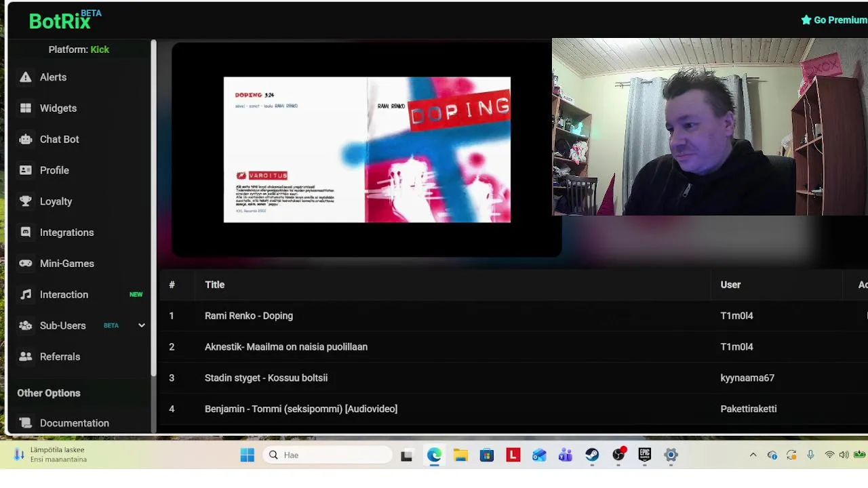
Task: Click the Chat Bot robot icon
Action: (x=26, y=140)
